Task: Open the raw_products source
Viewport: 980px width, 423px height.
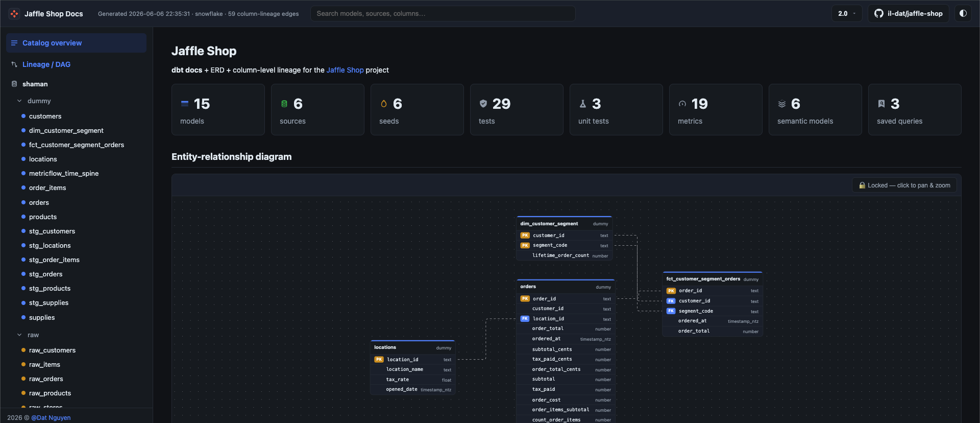Action: click(x=50, y=393)
